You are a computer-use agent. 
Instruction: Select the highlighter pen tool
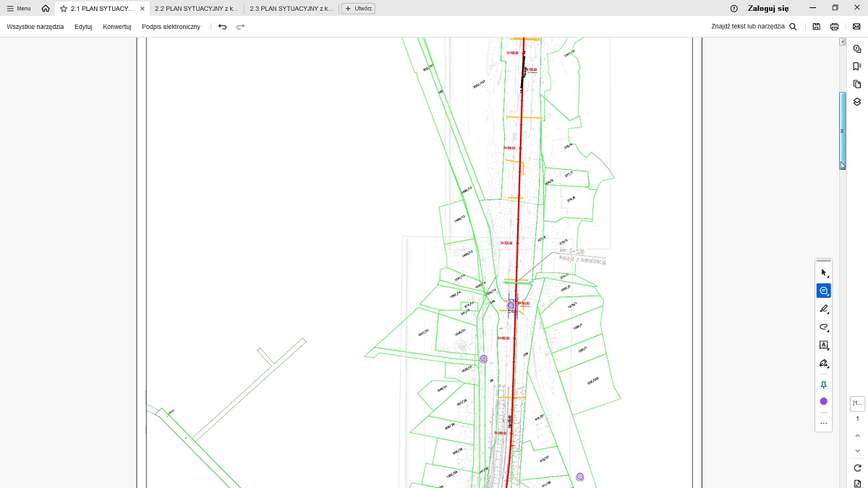pos(823,309)
